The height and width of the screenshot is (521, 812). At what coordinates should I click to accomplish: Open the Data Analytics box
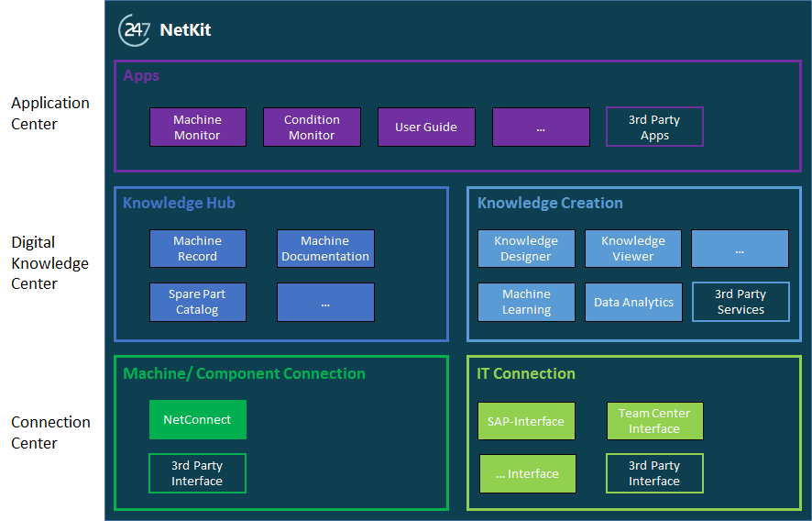[x=633, y=302]
